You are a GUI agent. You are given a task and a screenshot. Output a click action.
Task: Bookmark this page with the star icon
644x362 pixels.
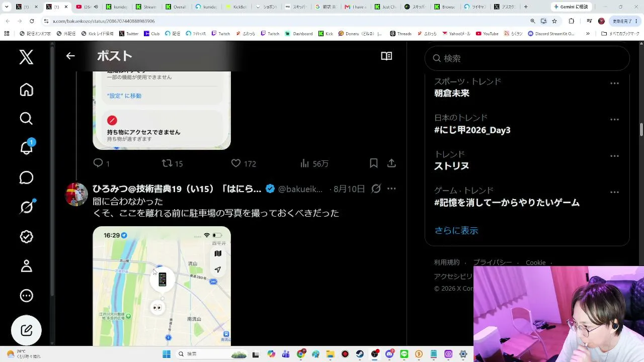(554, 21)
